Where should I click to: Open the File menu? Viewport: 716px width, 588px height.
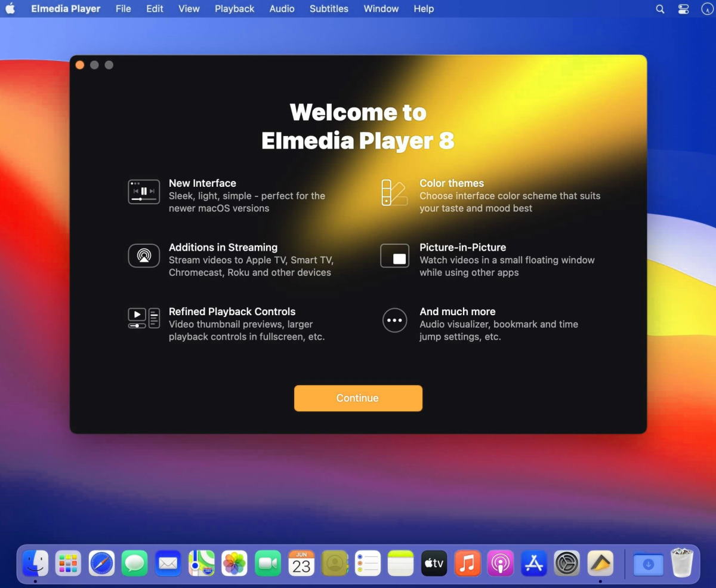coord(124,9)
